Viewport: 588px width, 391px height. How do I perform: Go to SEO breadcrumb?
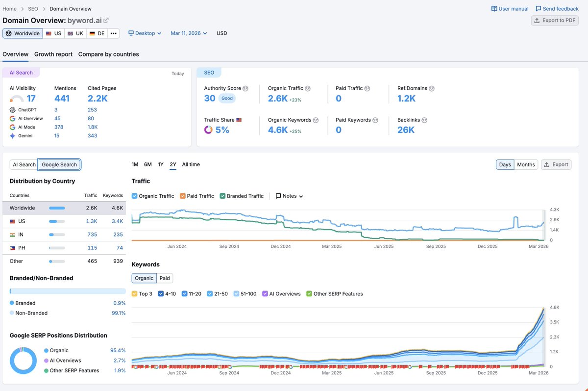click(x=33, y=9)
